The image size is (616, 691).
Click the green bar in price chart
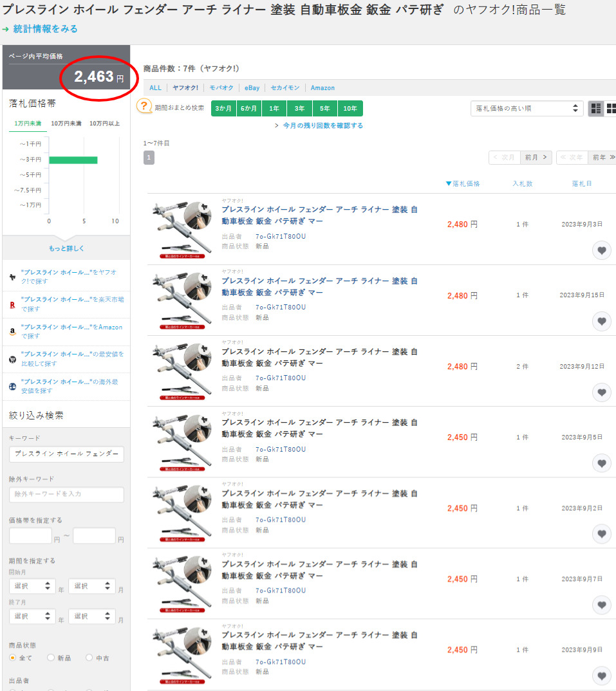[x=73, y=160]
